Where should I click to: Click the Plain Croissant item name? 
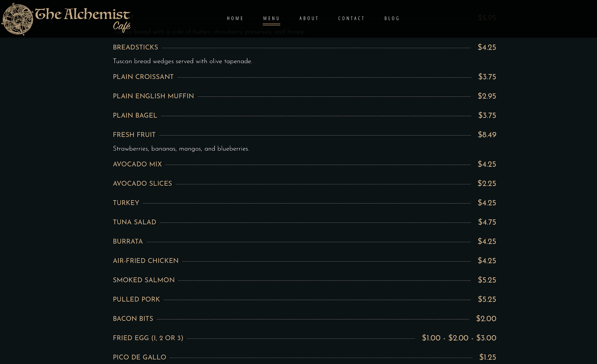click(143, 77)
